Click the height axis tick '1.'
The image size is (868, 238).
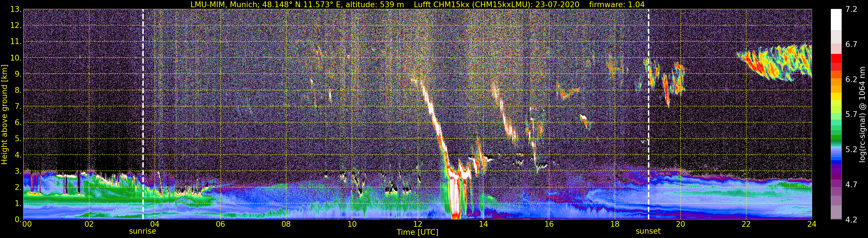[18, 203]
